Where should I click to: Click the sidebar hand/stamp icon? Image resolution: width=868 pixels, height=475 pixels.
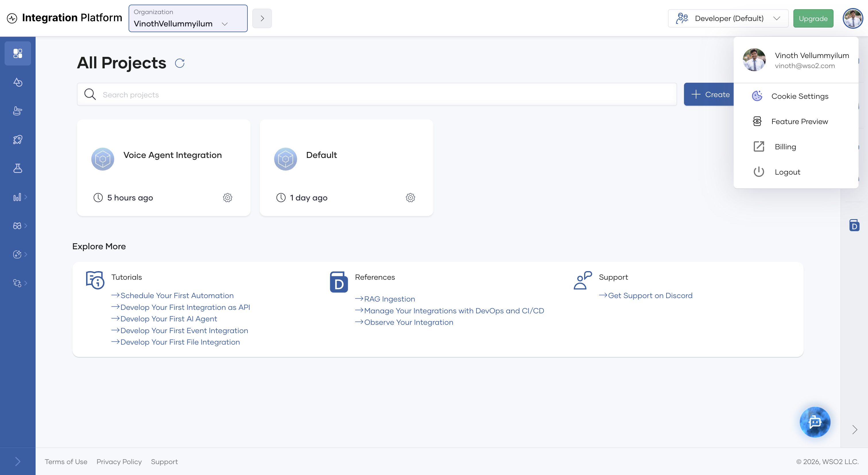coord(18,111)
